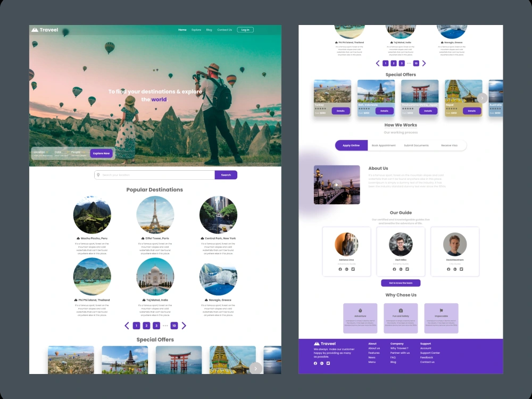532x399 pixels.
Task: Click Details on the Bali, Indonesia offer card
Action: click(385, 111)
